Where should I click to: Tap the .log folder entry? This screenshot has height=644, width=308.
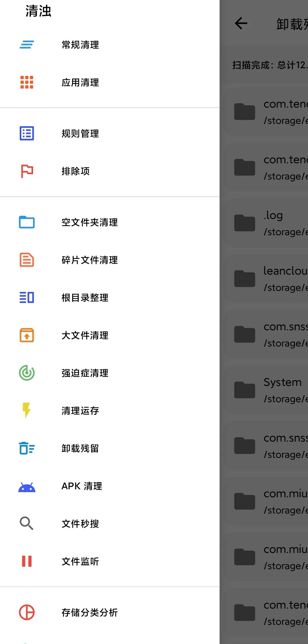(267, 223)
